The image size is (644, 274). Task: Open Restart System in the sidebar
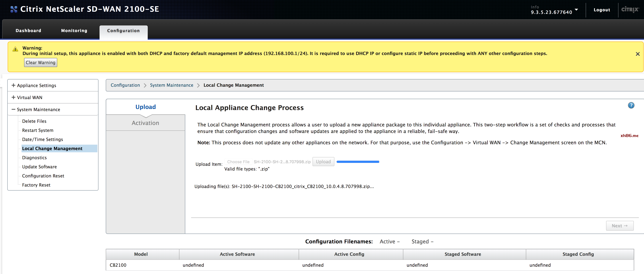(x=38, y=130)
